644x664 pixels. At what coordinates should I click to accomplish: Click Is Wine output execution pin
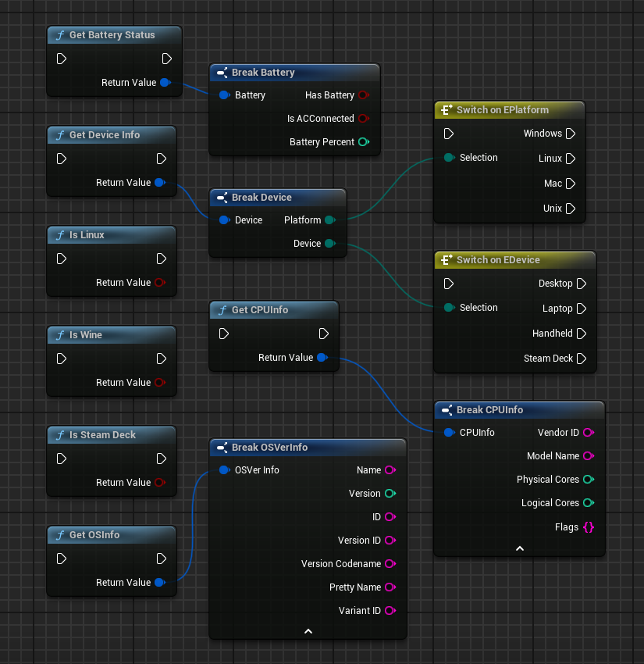[x=162, y=359]
